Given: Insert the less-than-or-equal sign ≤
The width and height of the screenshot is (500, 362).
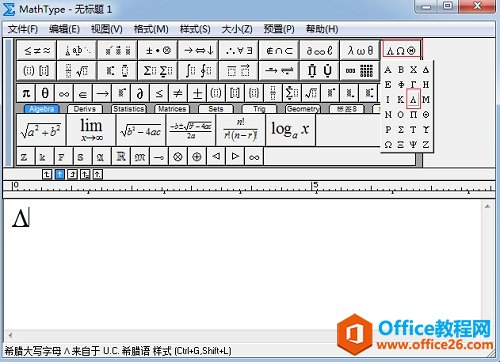Looking at the screenshot, I should [159, 93].
